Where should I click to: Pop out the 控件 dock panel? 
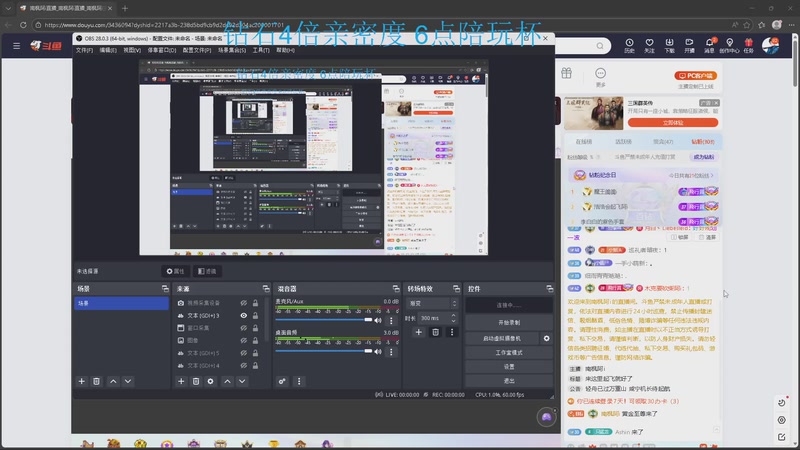(549, 289)
